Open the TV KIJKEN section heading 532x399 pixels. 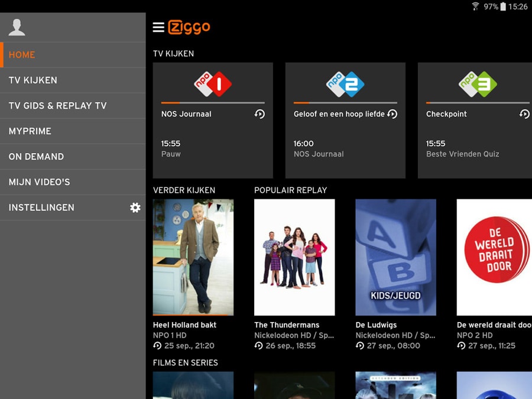[x=173, y=54]
